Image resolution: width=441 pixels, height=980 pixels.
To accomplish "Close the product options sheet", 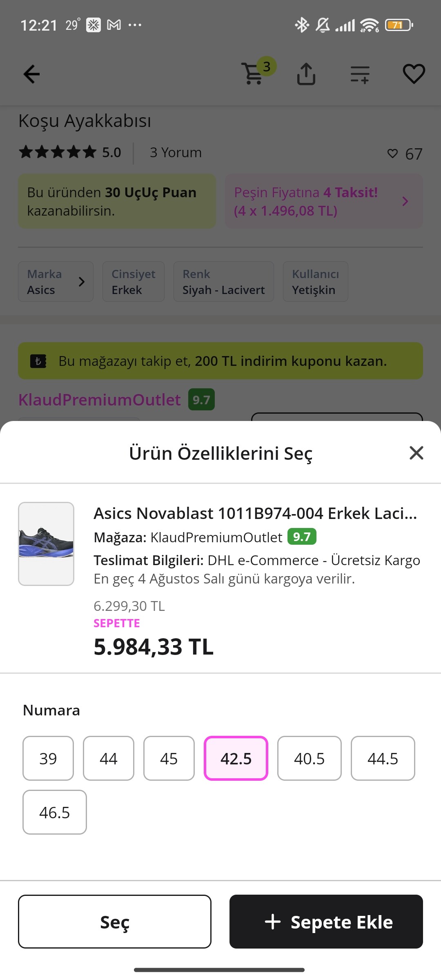I will tap(416, 453).
